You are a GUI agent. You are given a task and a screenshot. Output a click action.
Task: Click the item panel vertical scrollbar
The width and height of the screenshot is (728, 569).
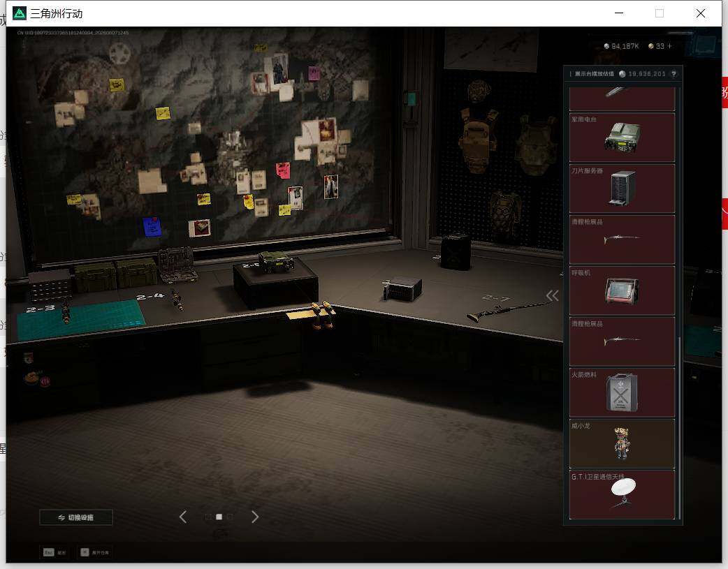tap(679, 428)
